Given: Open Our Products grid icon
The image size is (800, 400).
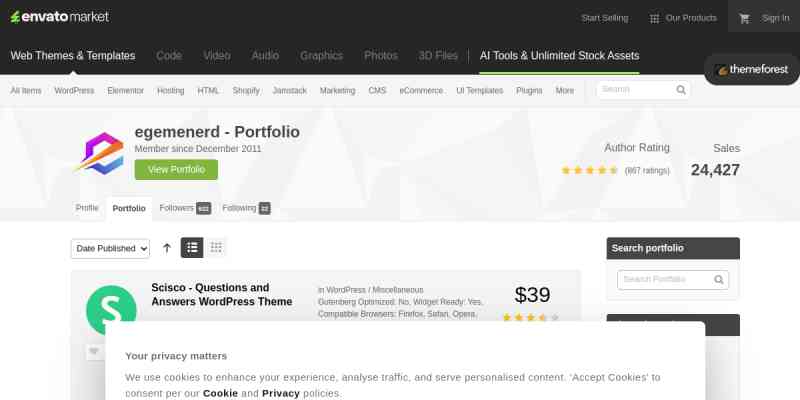Looking at the screenshot, I should (x=654, y=19).
